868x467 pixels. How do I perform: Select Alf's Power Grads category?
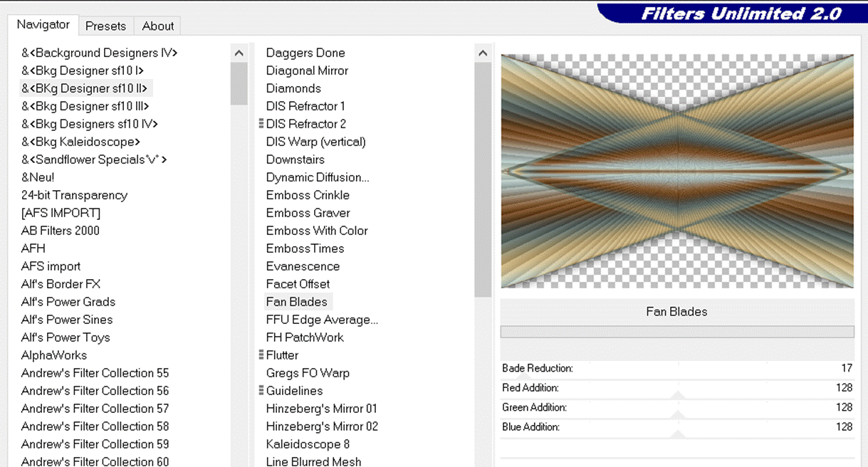point(68,302)
